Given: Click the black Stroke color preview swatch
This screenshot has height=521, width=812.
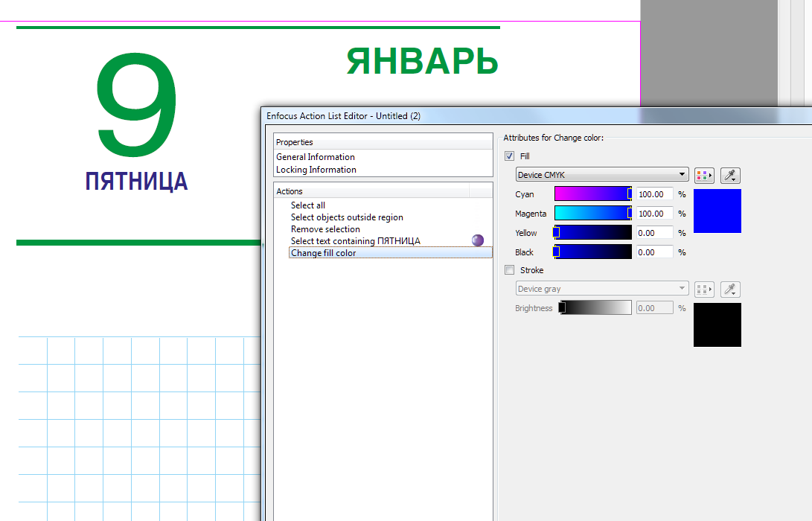Looking at the screenshot, I should click(717, 325).
